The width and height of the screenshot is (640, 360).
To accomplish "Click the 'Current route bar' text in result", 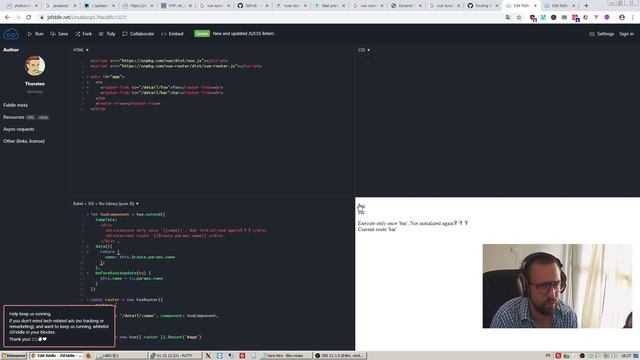I will [377, 229].
